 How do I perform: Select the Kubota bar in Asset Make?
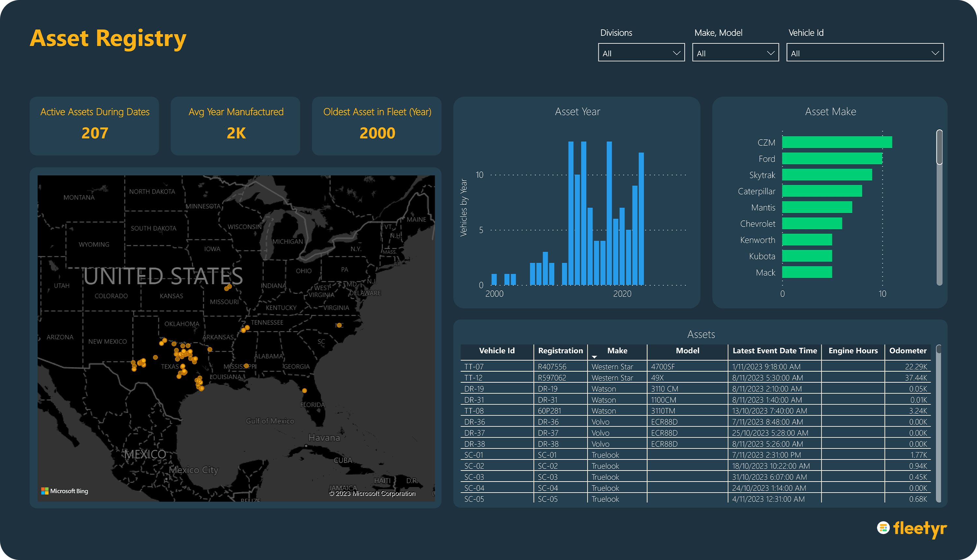pyautogui.click(x=807, y=256)
